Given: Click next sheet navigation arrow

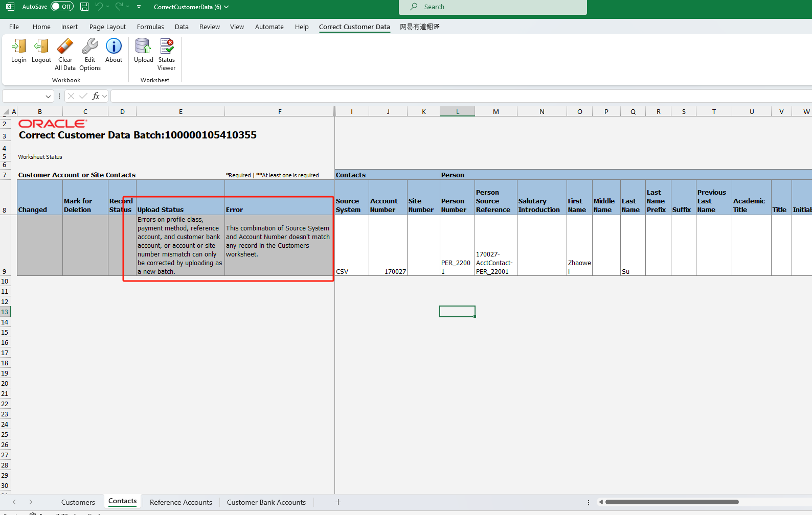Looking at the screenshot, I should pyautogui.click(x=31, y=502).
